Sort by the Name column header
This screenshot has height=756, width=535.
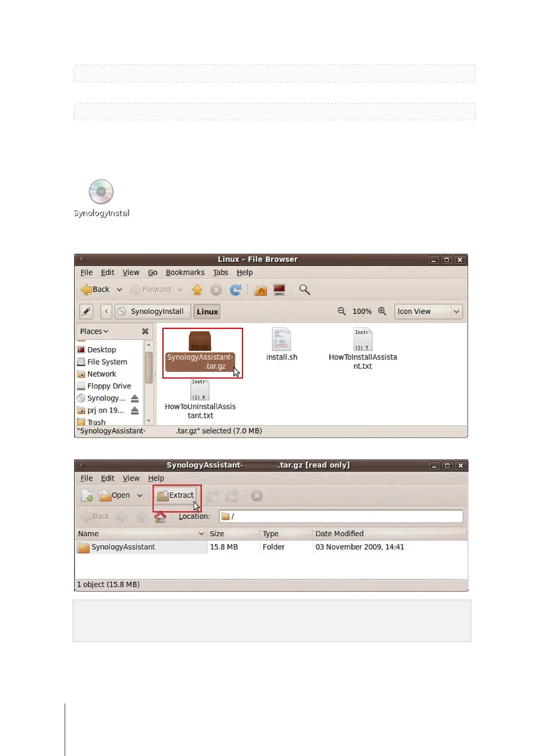pos(141,534)
